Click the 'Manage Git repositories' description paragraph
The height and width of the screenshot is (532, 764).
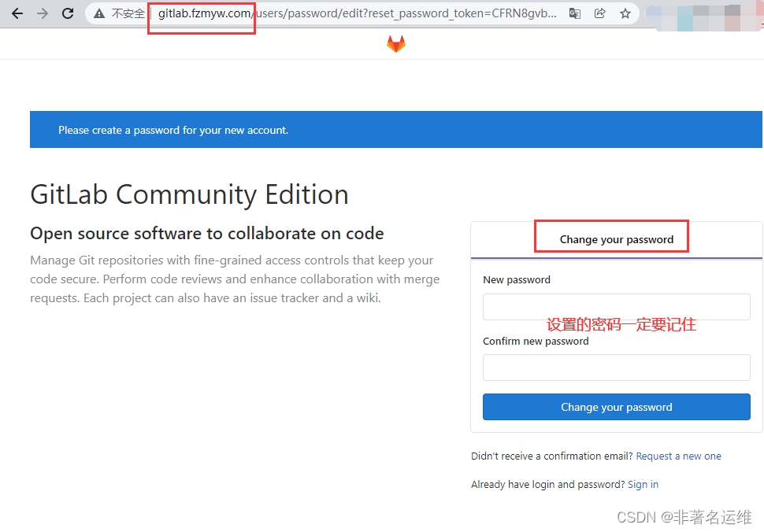click(235, 279)
